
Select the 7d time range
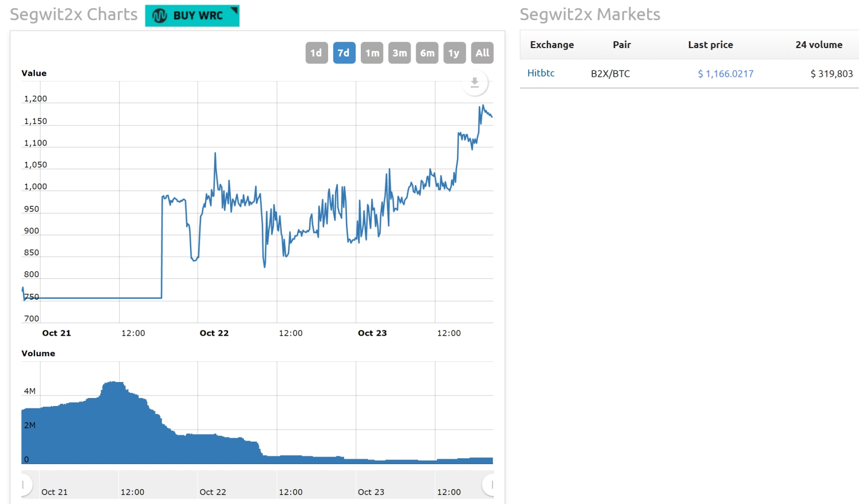[x=344, y=53]
